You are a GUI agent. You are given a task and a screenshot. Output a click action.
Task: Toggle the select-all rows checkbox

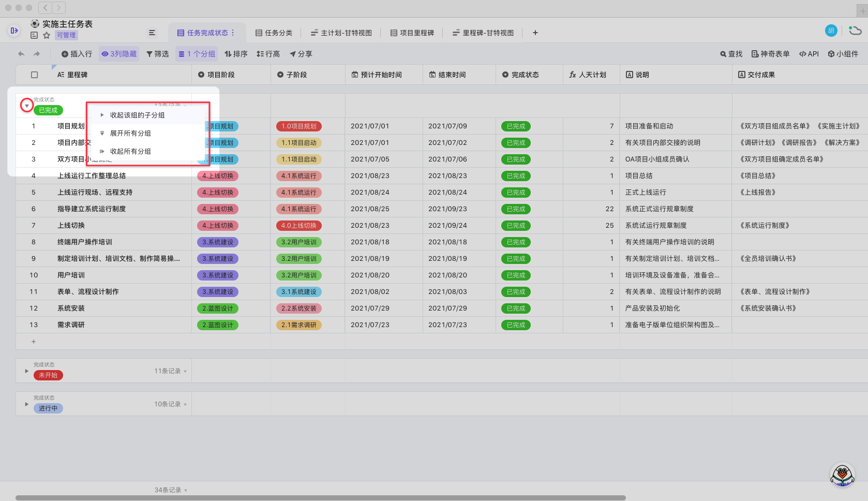click(35, 75)
